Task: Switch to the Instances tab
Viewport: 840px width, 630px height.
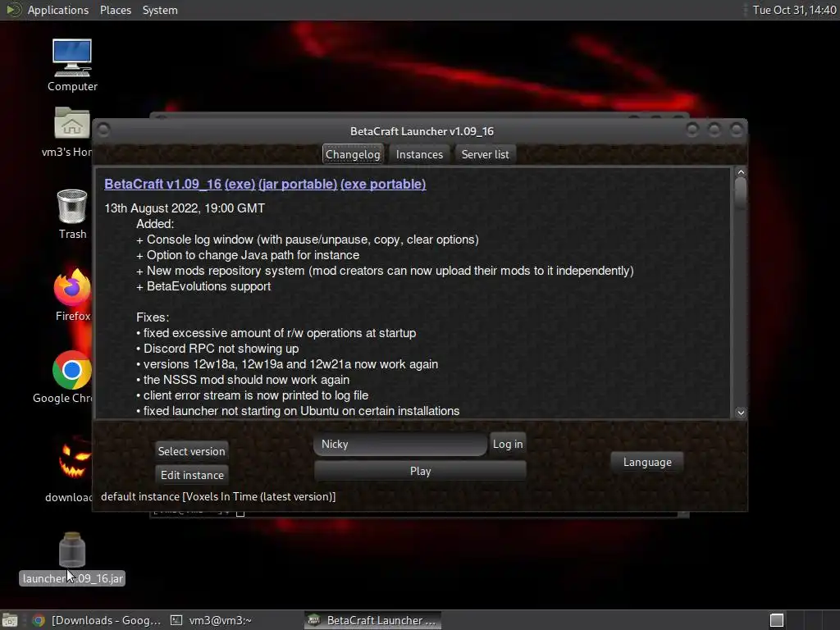Action: pyautogui.click(x=419, y=154)
